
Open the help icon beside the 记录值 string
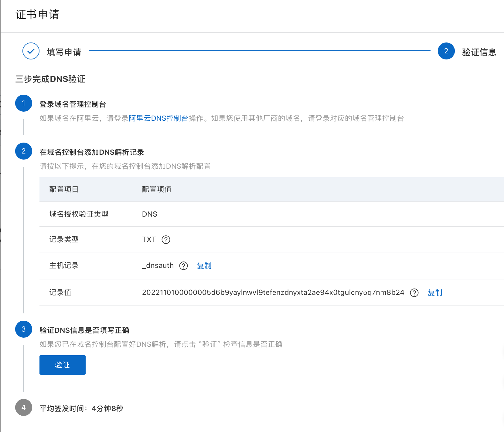[414, 293]
